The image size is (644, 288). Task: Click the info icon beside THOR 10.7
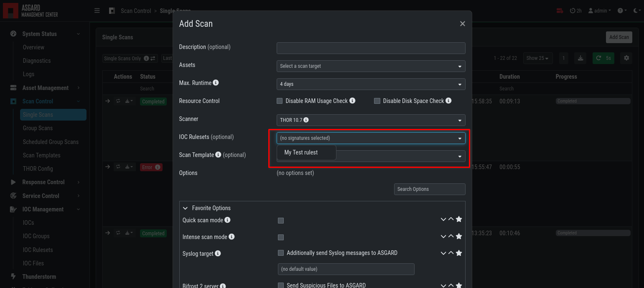click(x=306, y=120)
